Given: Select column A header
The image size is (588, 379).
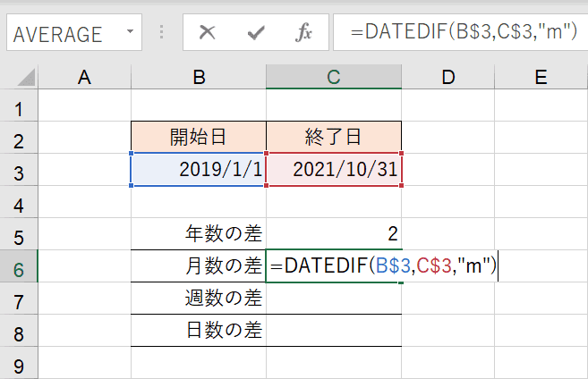Looking at the screenshot, I should click(x=84, y=77).
